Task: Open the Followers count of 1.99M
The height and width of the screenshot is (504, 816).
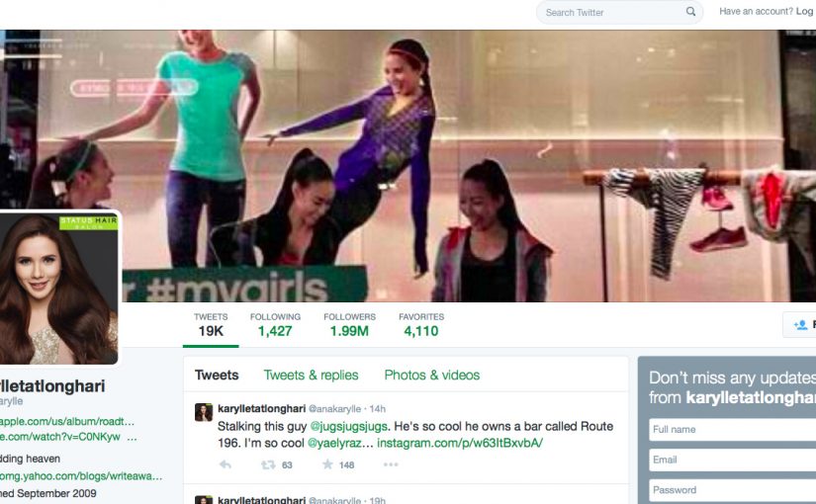Action: click(349, 324)
